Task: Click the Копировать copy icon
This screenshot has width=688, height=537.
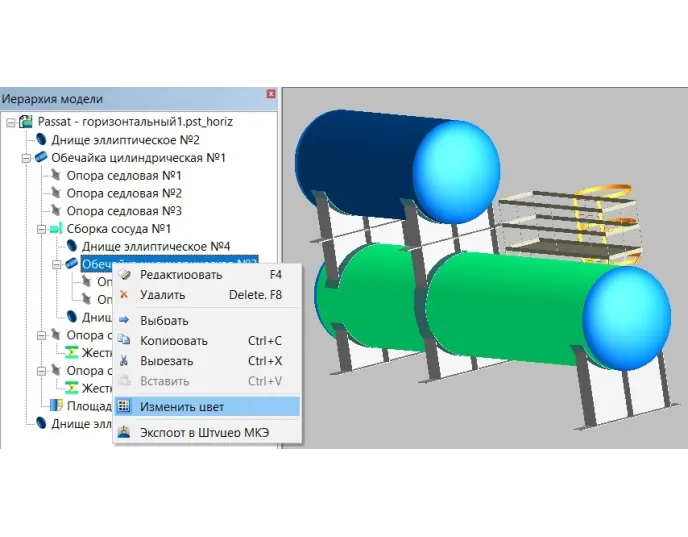Action: (124, 341)
